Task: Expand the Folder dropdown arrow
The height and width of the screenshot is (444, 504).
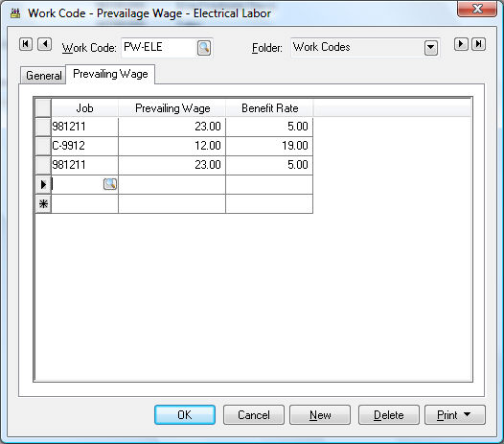Action: [431, 48]
